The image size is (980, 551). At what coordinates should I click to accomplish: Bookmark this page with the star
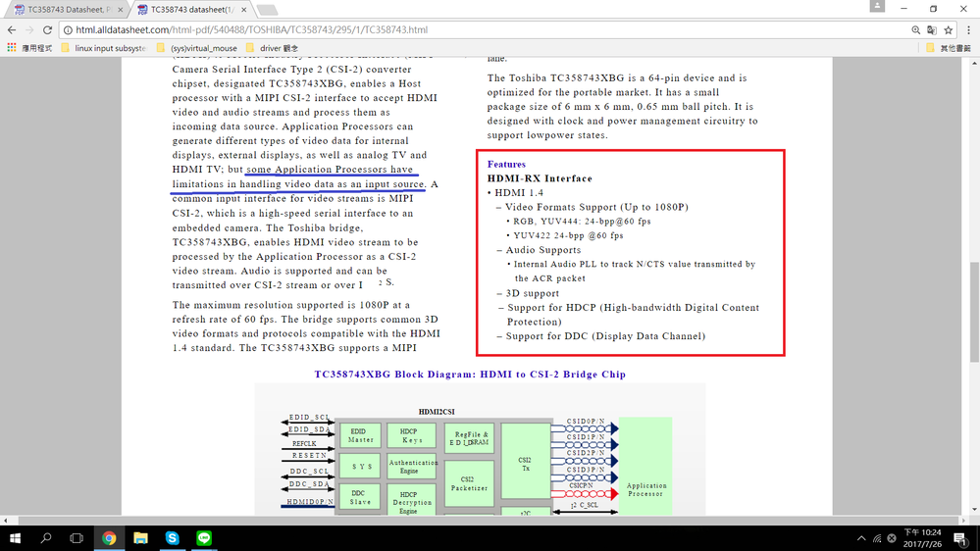pos(949,30)
